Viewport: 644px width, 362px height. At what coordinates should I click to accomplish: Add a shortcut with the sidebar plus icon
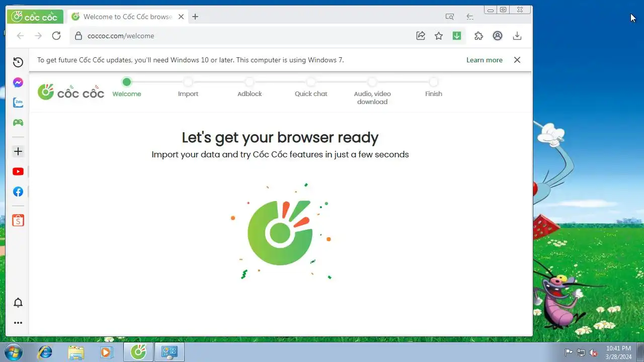point(18,151)
